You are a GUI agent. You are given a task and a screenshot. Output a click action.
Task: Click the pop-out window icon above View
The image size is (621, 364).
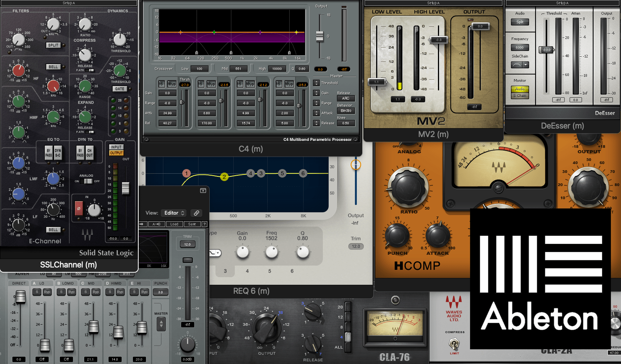point(203,191)
